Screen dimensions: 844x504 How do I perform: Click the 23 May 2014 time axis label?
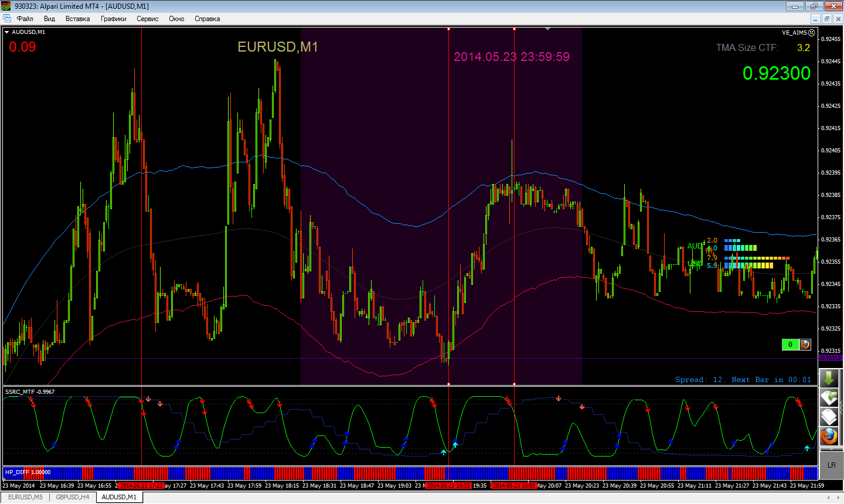pyautogui.click(x=18, y=485)
